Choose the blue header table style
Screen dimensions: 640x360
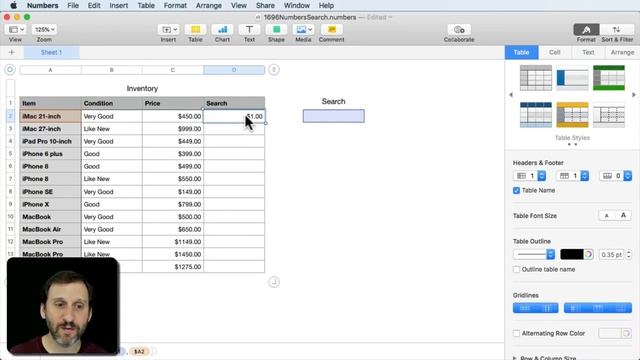point(536,115)
